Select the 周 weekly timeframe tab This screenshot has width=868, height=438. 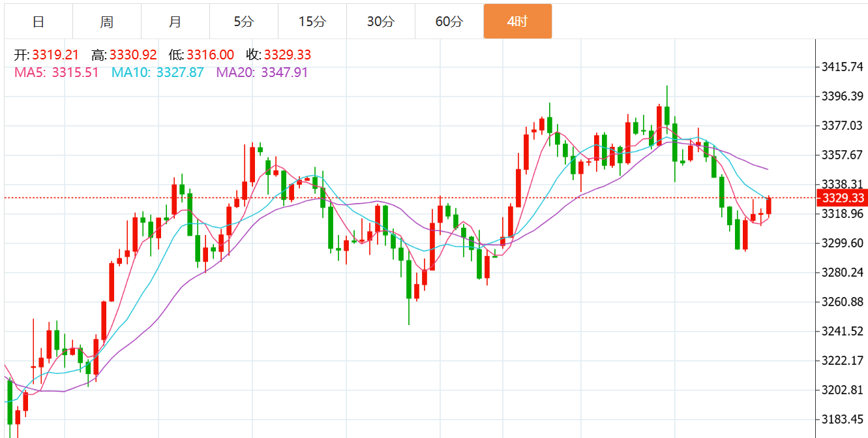click(x=107, y=22)
